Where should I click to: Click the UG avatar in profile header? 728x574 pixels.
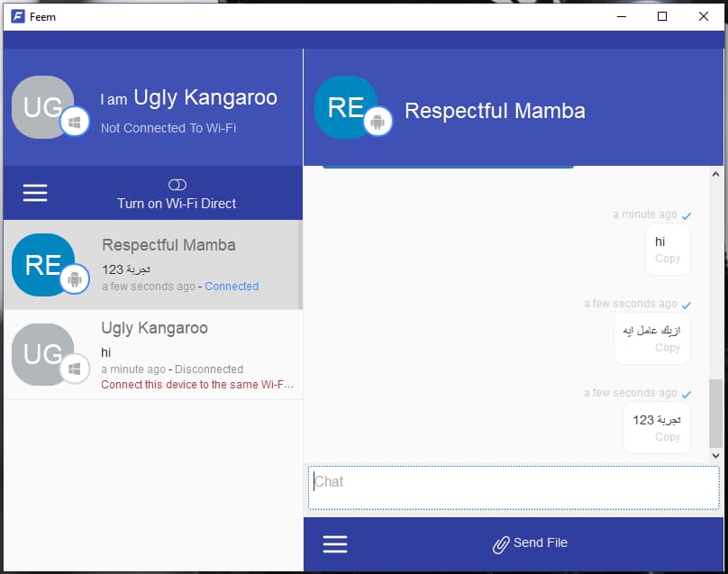(42, 107)
